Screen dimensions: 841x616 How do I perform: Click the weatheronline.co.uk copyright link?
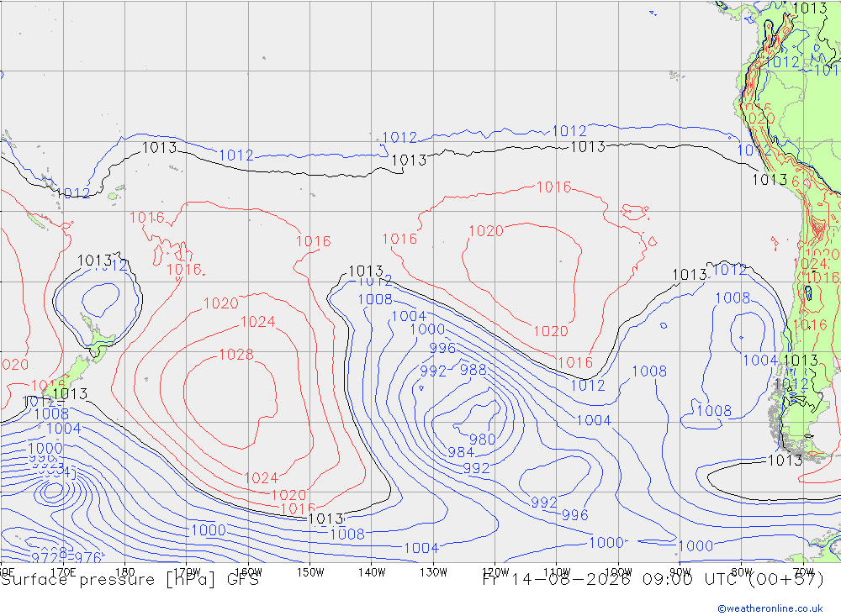770,608
